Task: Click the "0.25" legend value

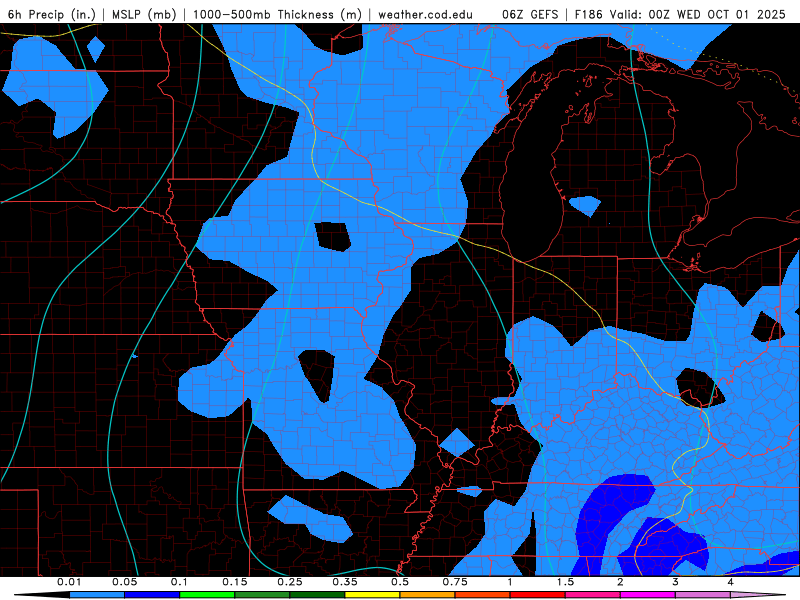Action: (x=290, y=582)
